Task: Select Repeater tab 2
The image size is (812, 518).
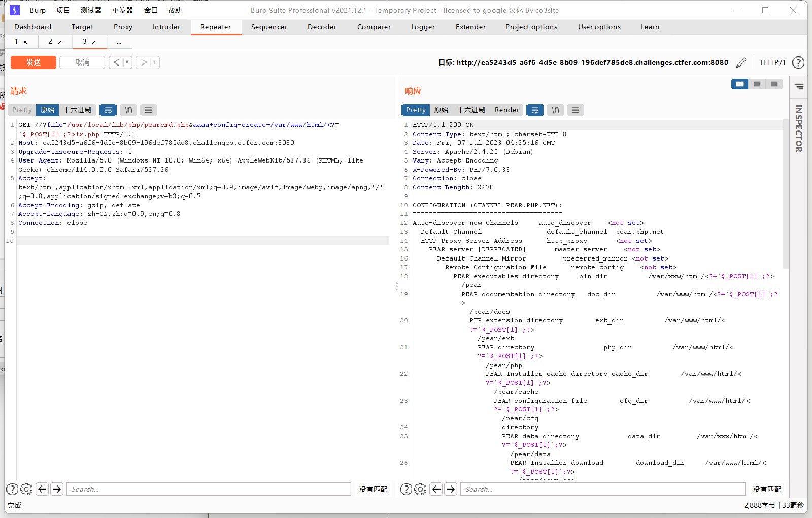Action: click(50, 42)
